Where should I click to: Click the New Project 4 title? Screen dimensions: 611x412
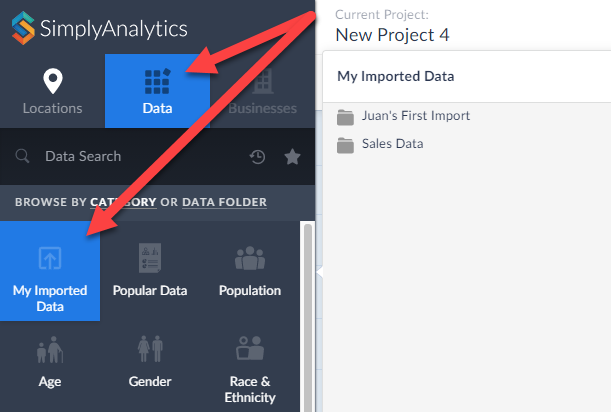click(392, 35)
